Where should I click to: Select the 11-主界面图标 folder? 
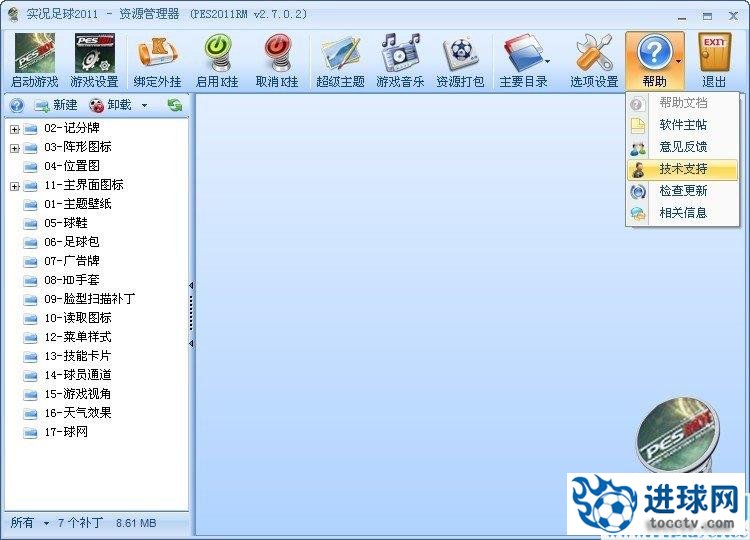pos(84,185)
